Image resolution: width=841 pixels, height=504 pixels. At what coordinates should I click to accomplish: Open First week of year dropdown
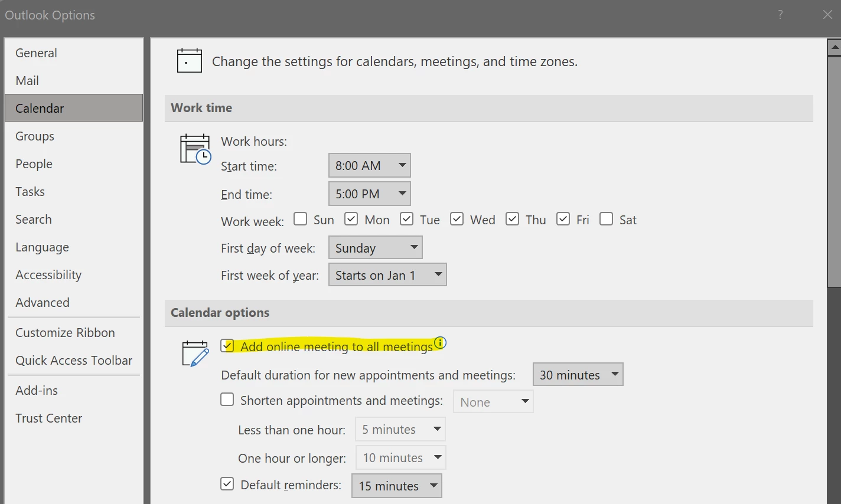click(387, 274)
